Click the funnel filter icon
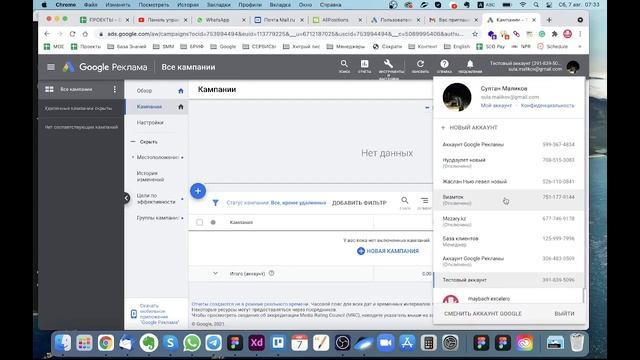 click(x=215, y=203)
